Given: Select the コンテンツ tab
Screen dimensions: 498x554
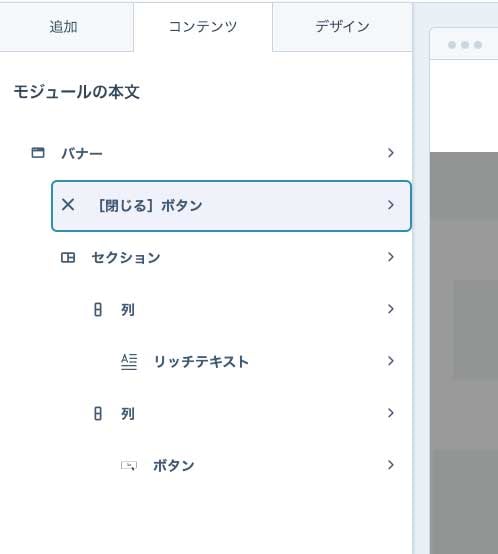Looking at the screenshot, I should [x=203, y=27].
